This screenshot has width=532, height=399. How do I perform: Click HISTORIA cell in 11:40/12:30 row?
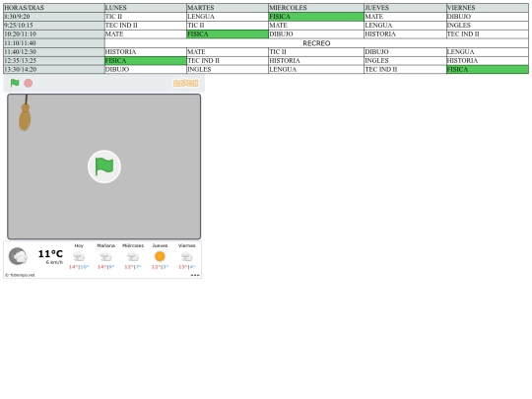146,52
